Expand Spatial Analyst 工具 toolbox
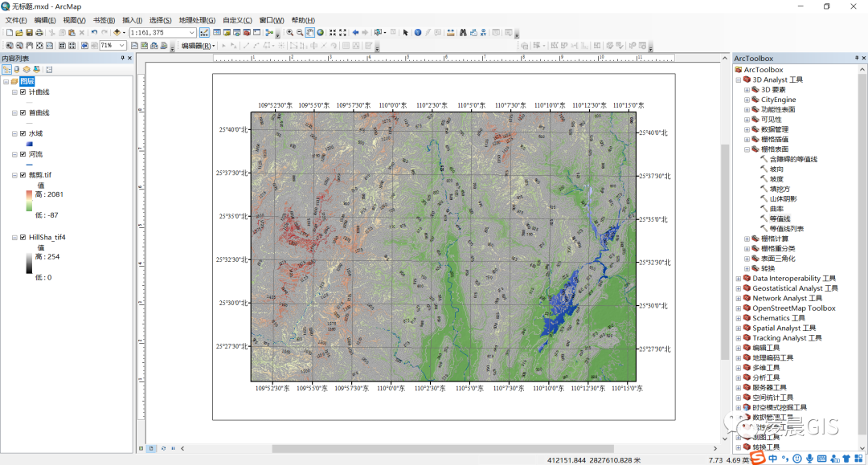 point(739,328)
